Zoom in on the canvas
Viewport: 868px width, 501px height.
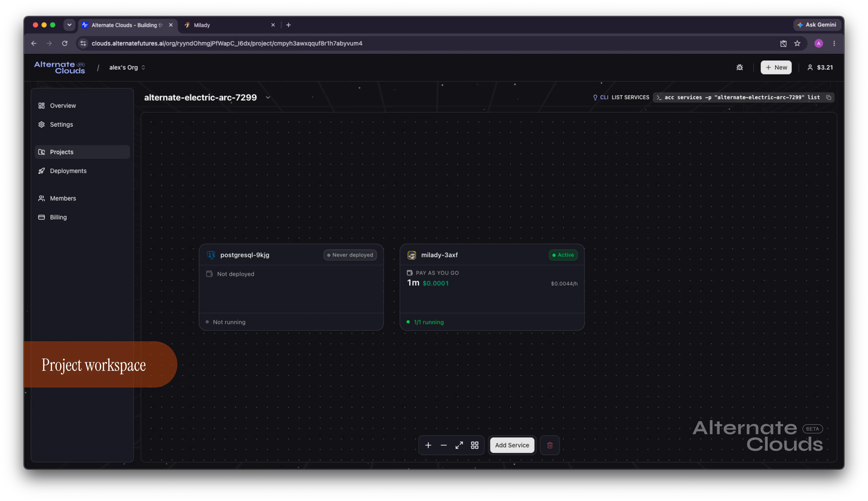point(428,445)
